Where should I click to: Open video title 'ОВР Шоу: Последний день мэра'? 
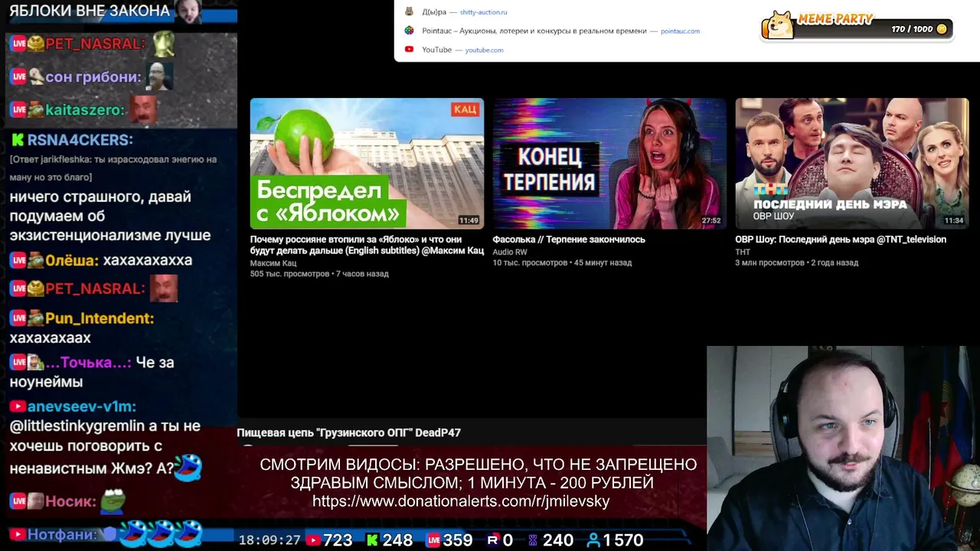point(841,240)
